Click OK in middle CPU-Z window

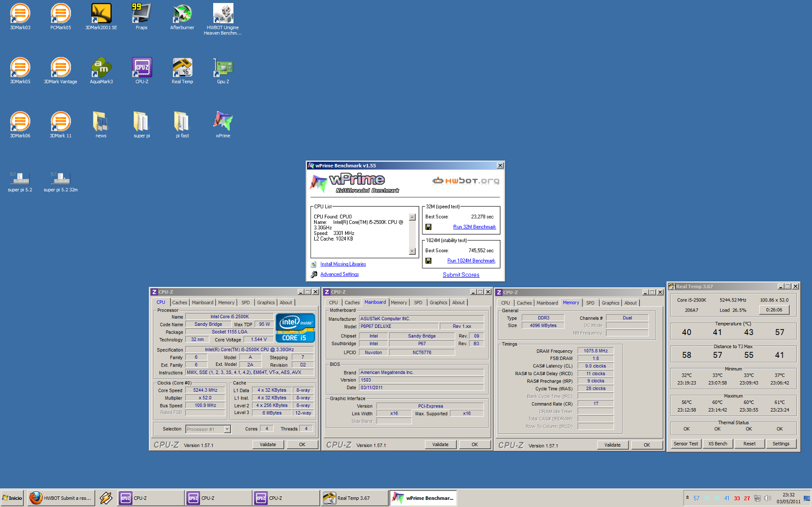(475, 445)
